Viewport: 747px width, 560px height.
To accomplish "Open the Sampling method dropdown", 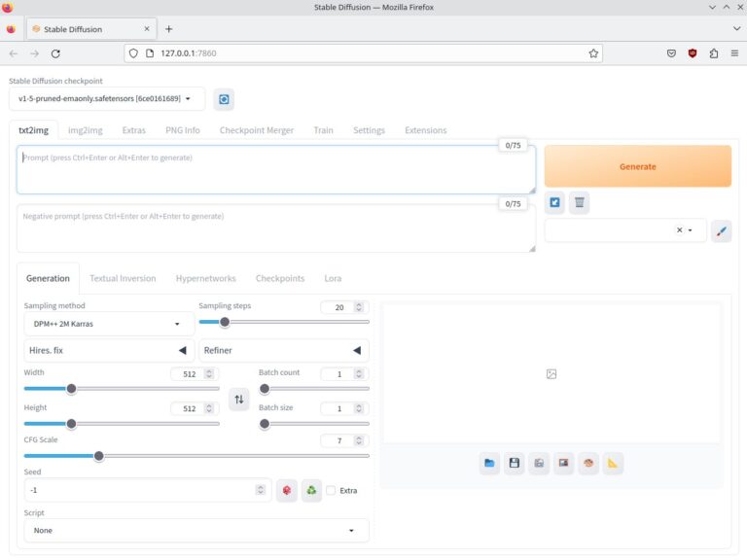I will click(109, 324).
